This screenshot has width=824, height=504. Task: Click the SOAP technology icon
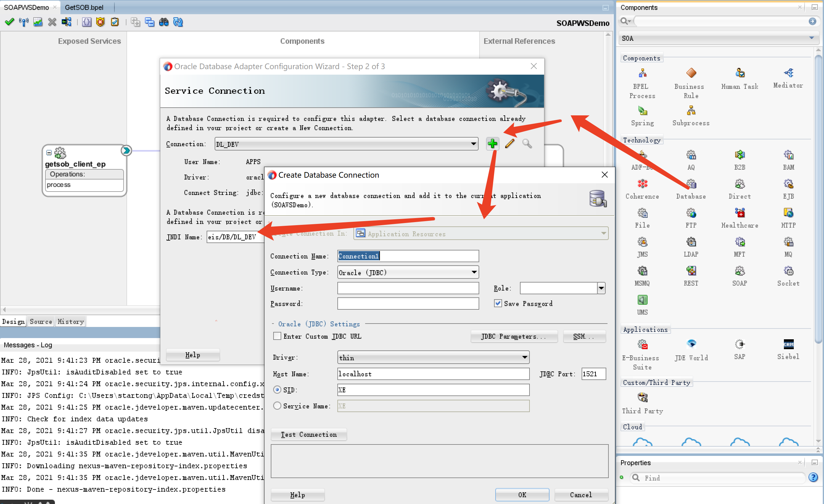point(740,271)
